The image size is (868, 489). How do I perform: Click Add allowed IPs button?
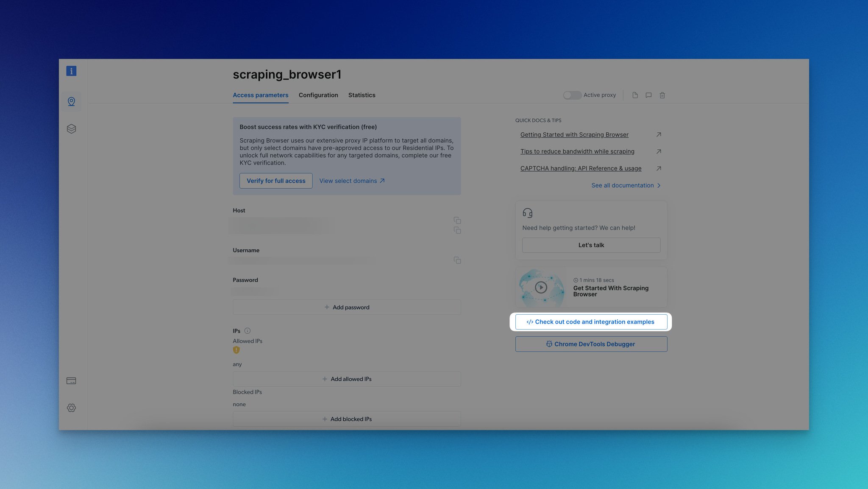(347, 379)
